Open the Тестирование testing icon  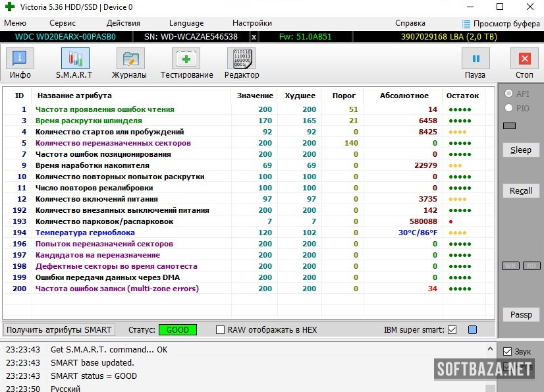pyautogui.click(x=186, y=59)
